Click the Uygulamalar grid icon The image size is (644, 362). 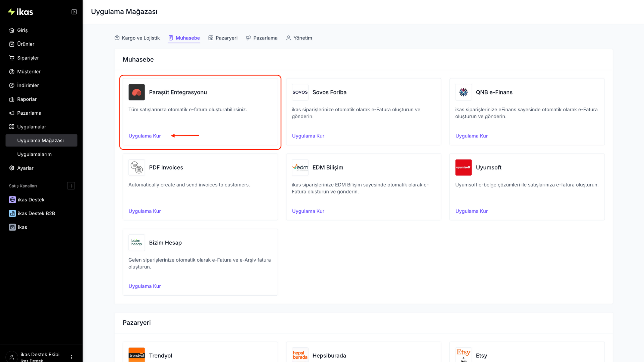point(12,127)
